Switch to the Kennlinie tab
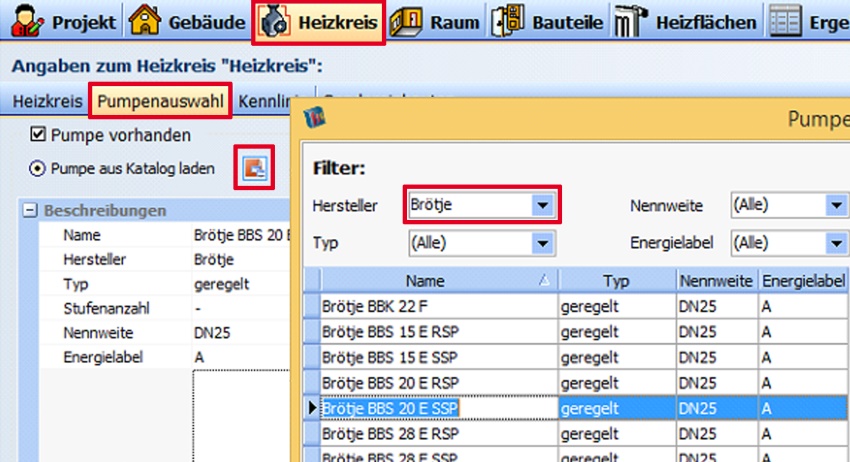Image resolution: width=850 pixels, height=462 pixels. (x=264, y=101)
